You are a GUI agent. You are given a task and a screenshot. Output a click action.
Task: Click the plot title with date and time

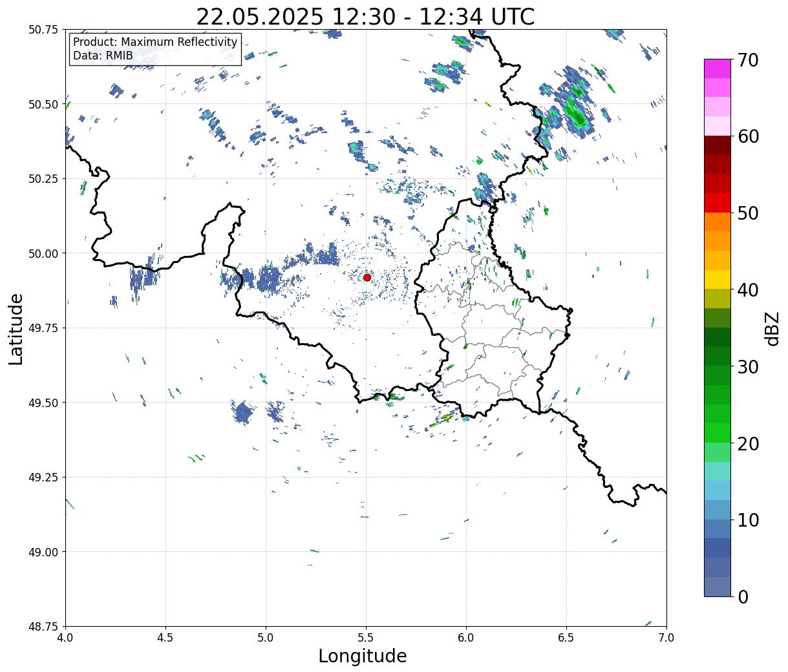click(365, 16)
